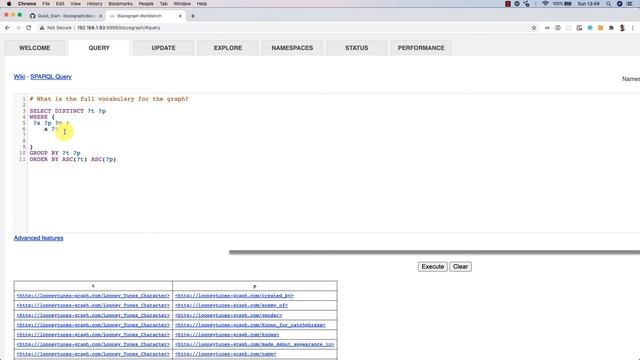Open the Wi-Fi status menu
The image size is (640, 360).
[545, 4]
